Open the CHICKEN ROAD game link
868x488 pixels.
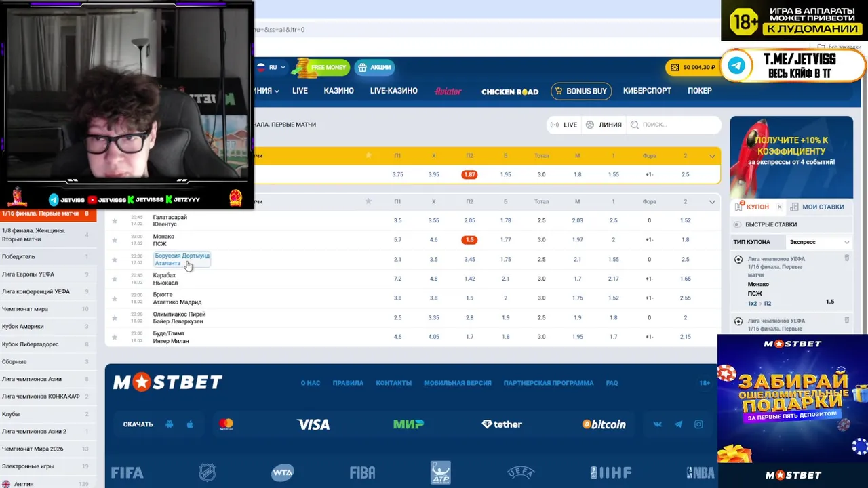click(510, 91)
